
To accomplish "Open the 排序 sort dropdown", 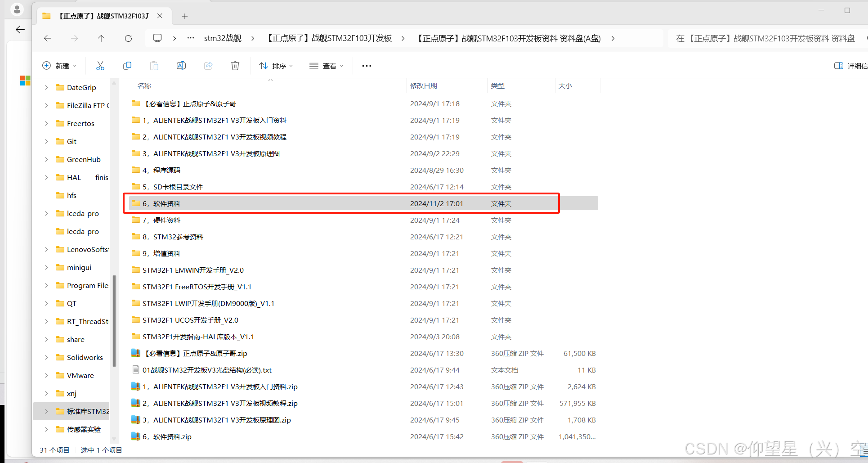I will point(276,66).
